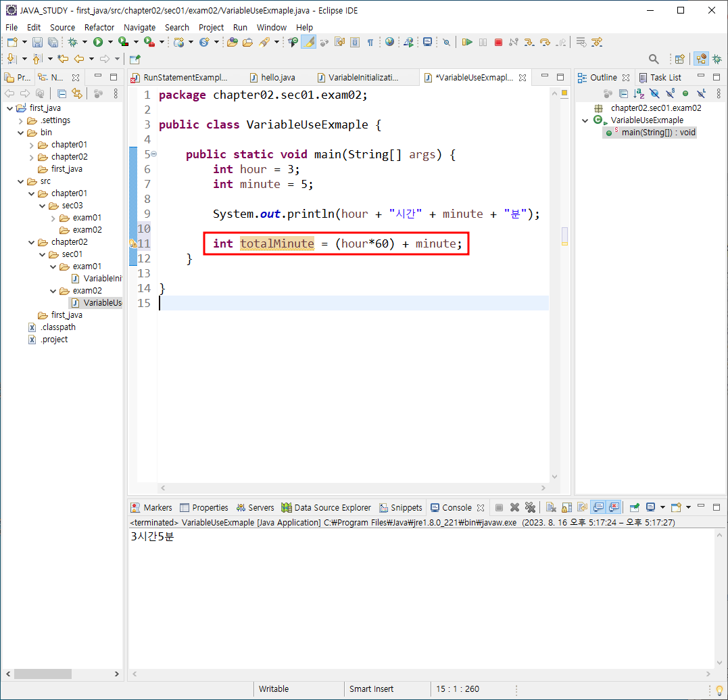728x700 pixels.
Task: Click the search magnifier icon
Action: point(653,59)
